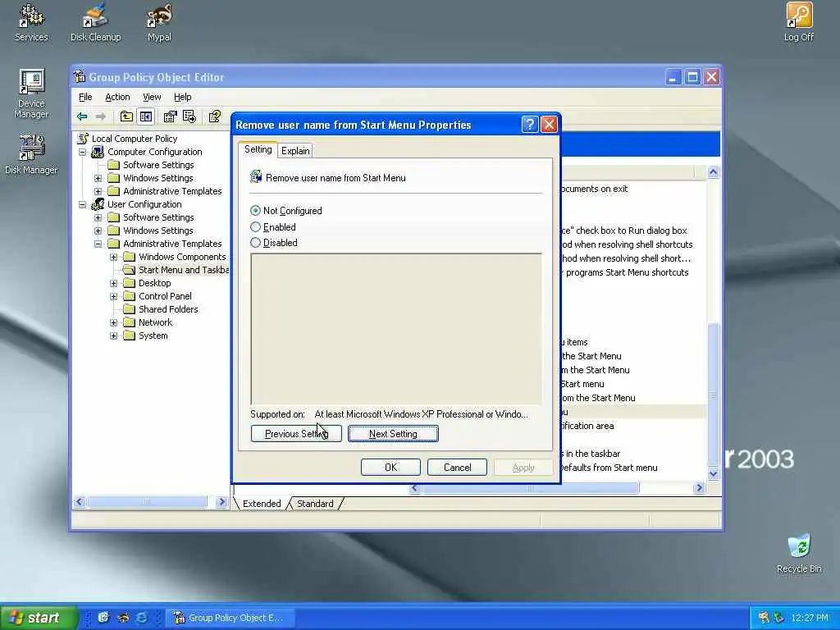This screenshot has width=840, height=630.
Task: Click the Previous Setting button
Action: point(296,433)
